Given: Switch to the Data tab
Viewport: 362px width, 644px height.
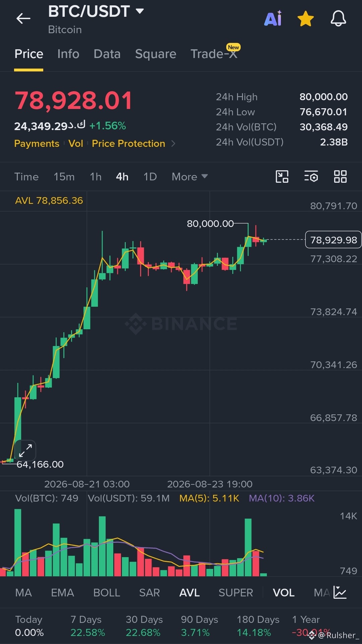Looking at the screenshot, I should pos(107,54).
